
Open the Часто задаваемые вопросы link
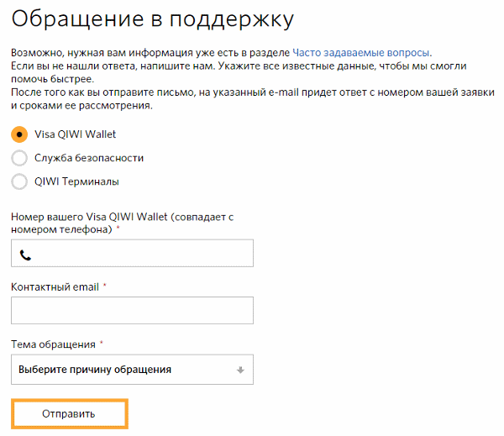tap(361, 52)
